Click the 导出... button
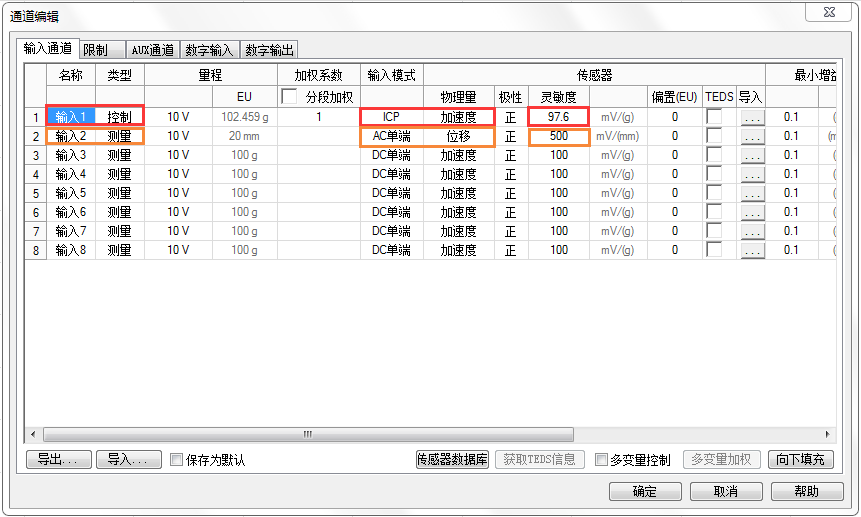Screen dimensions: 861x517 tap(59, 459)
